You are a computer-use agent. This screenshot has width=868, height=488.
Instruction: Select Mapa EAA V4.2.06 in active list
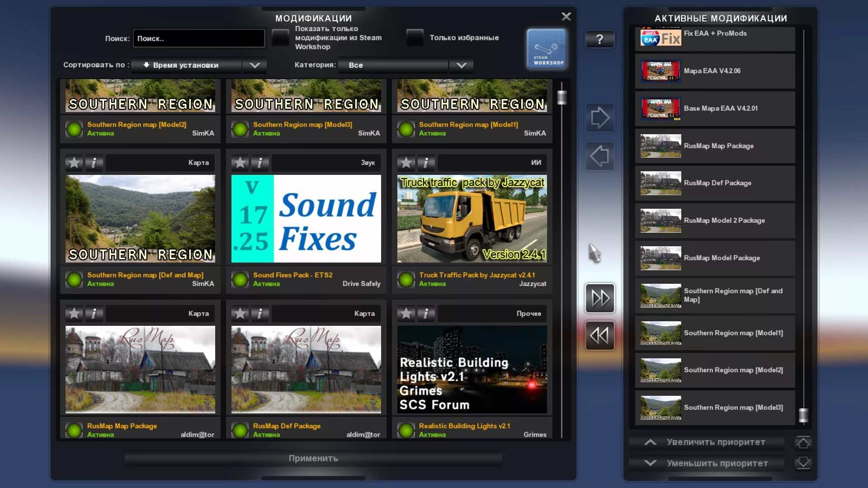(x=715, y=71)
